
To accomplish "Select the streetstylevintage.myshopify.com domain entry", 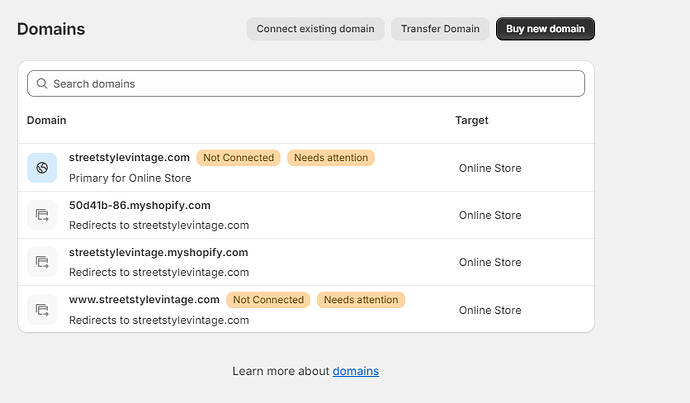I will click(x=158, y=252).
